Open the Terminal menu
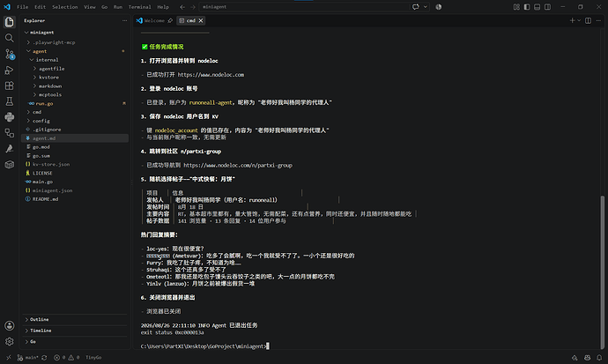Image resolution: width=608 pixels, height=364 pixels. point(139,7)
